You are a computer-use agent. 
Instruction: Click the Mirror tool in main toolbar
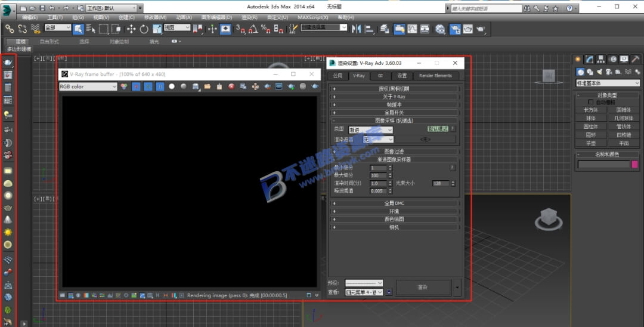(356, 29)
